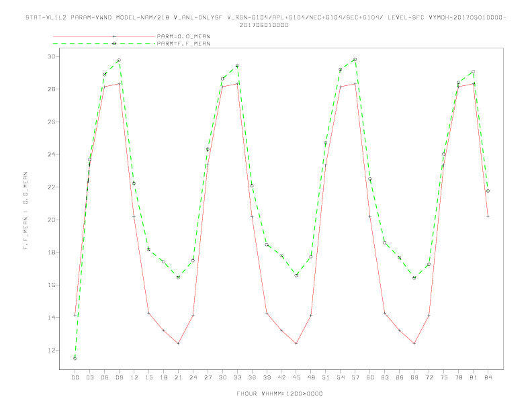Viewport: 532px width, 411px height.
Task: Click x-axis tick label 78
Action: pos(459,377)
